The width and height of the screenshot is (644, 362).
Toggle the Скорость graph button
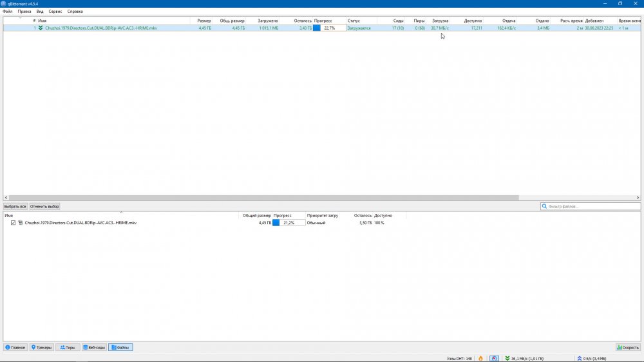click(x=627, y=347)
